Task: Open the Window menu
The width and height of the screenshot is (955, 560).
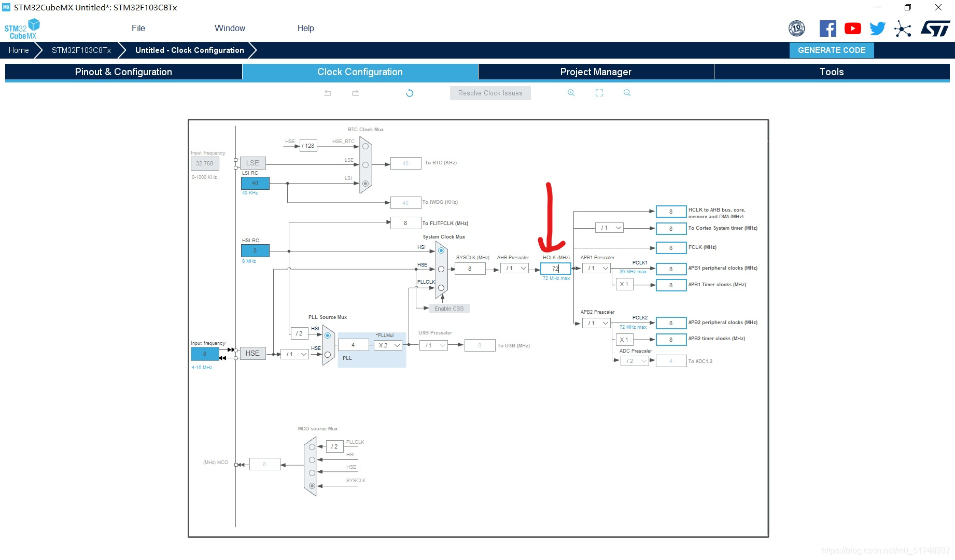Action: tap(230, 28)
